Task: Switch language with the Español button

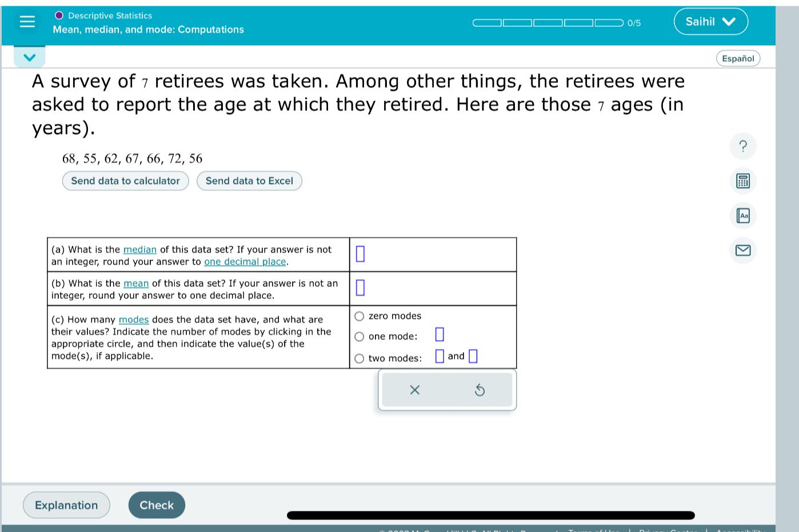Action: pos(738,58)
